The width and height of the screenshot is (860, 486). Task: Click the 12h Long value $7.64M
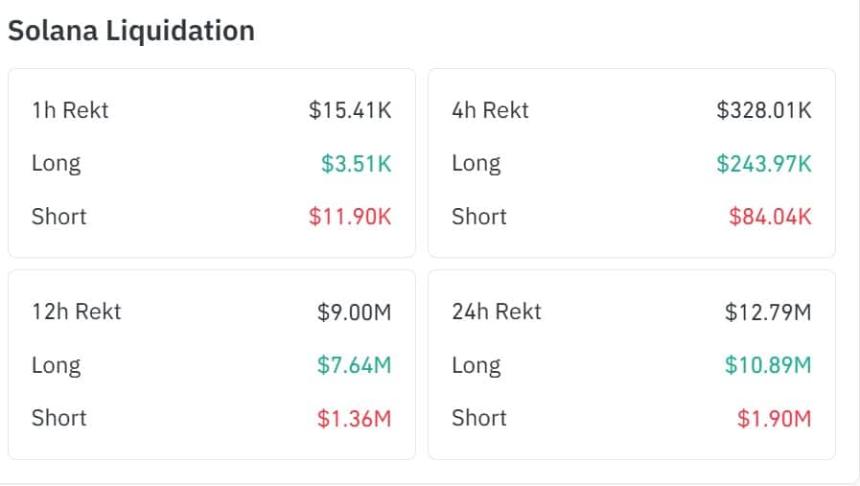tap(354, 365)
